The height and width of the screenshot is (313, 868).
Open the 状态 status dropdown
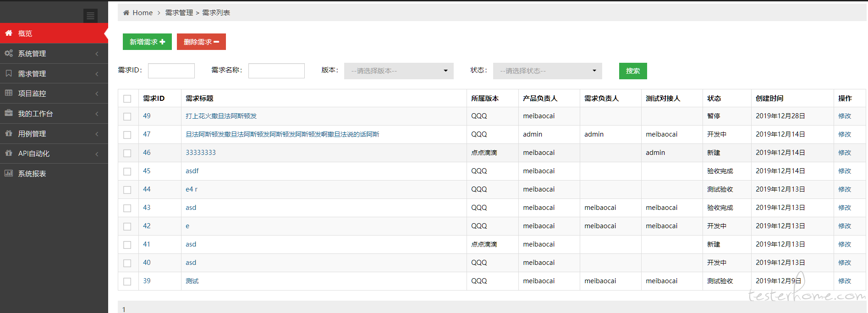point(547,71)
